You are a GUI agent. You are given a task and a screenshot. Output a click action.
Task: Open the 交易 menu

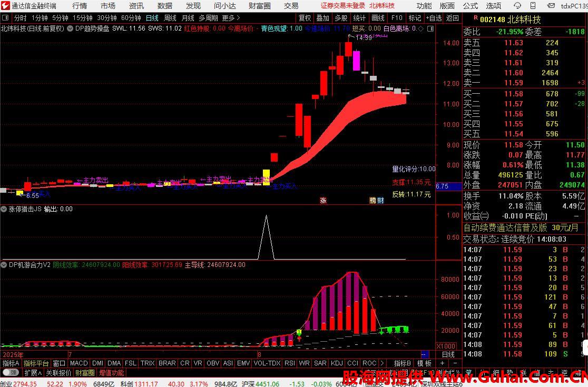point(291,6)
